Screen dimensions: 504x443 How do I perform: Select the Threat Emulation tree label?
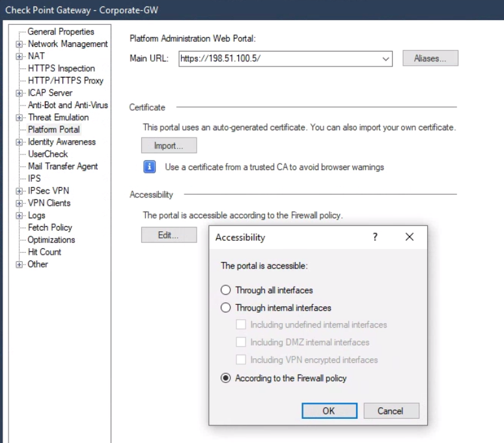pos(58,117)
